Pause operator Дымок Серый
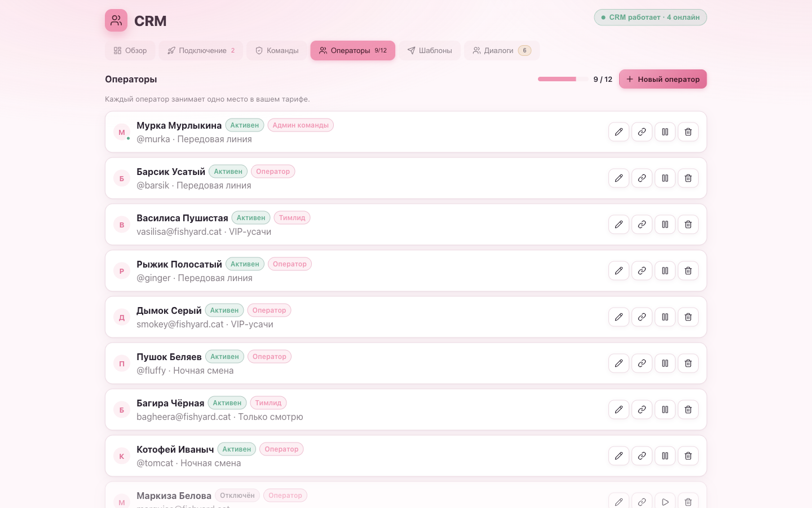The width and height of the screenshot is (812, 508). click(x=665, y=317)
